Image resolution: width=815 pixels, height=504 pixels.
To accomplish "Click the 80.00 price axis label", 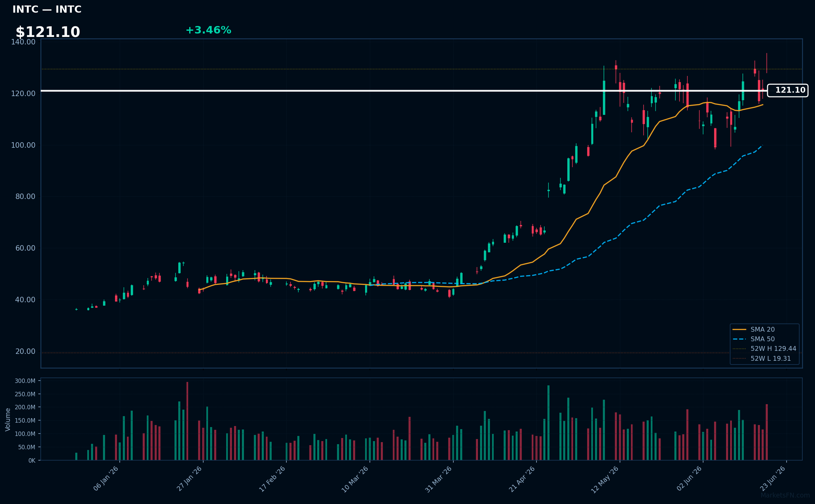I will [x=25, y=196].
